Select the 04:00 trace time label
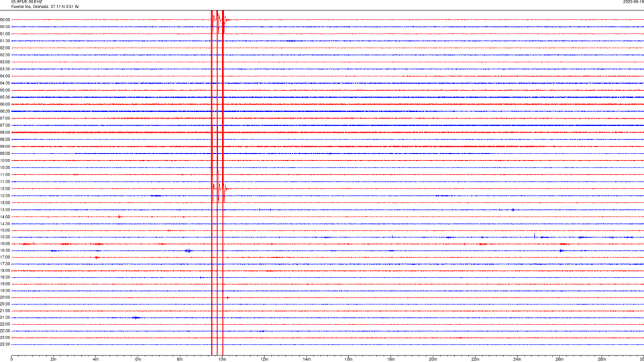Viewport: 644px width, 362px height. (5, 76)
